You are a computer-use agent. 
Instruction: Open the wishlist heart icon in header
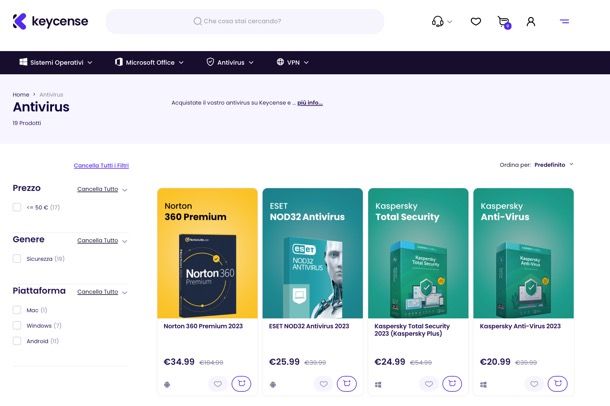coord(476,21)
